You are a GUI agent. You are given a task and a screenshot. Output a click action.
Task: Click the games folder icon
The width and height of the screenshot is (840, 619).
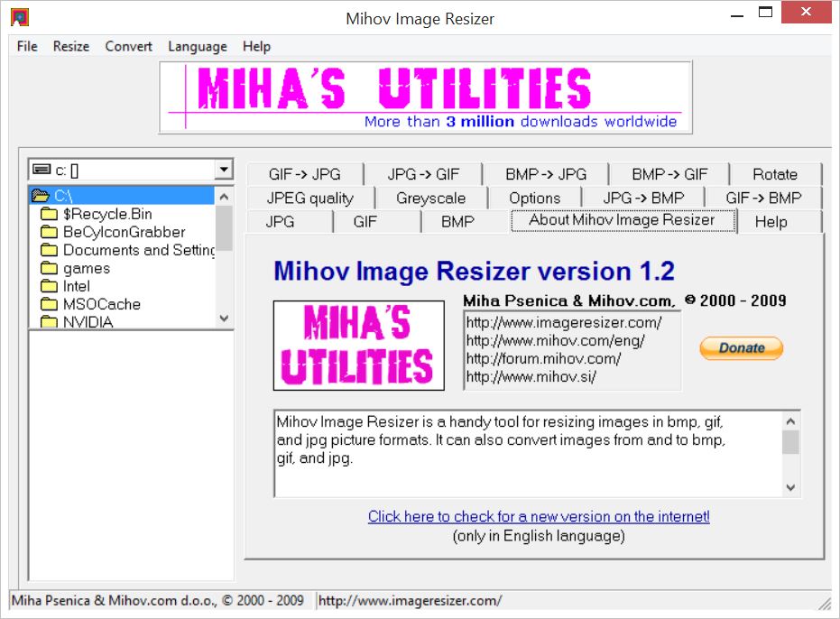point(50,268)
